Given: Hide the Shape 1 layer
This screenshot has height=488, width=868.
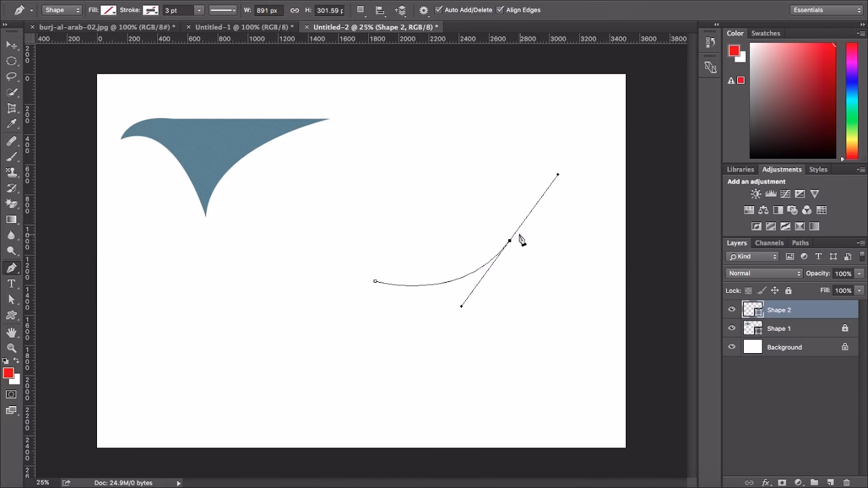Looking at the screenshot, I should (x=732, y=328).
